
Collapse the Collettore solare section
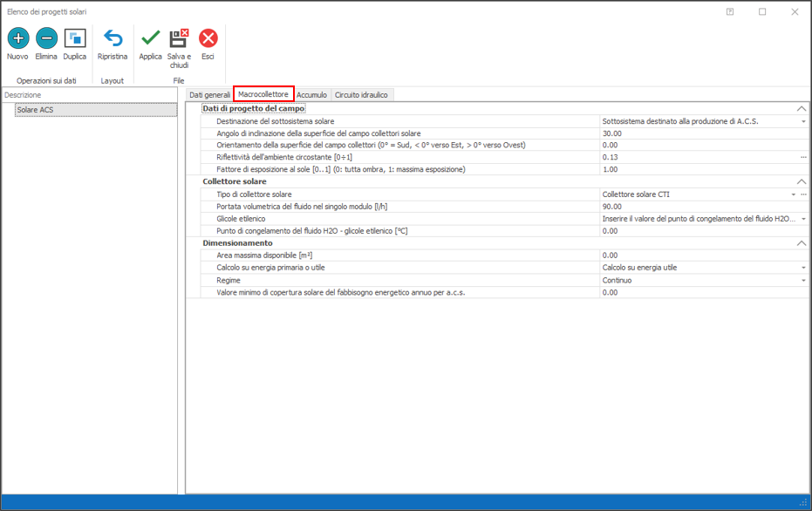pos(801,182)
